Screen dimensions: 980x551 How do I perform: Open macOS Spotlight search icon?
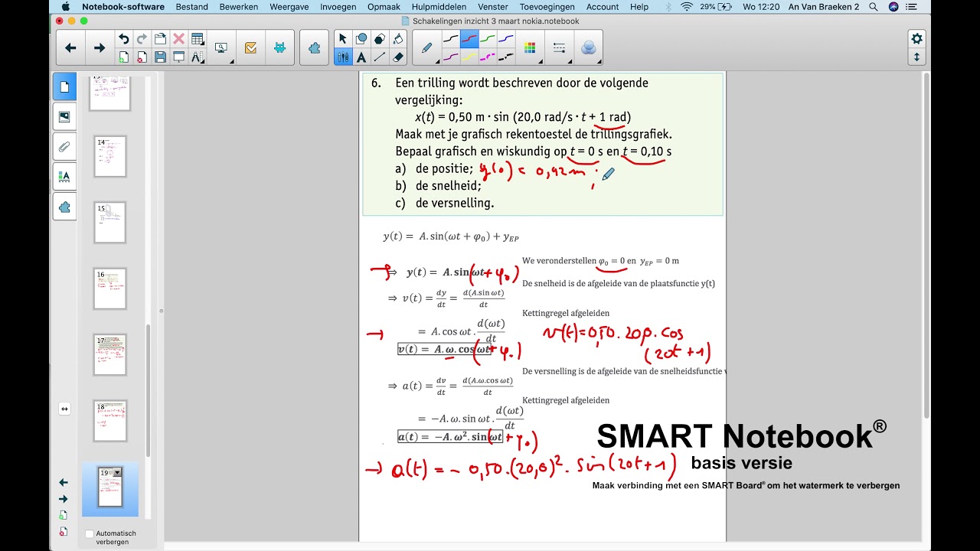[x=872, y=7]
